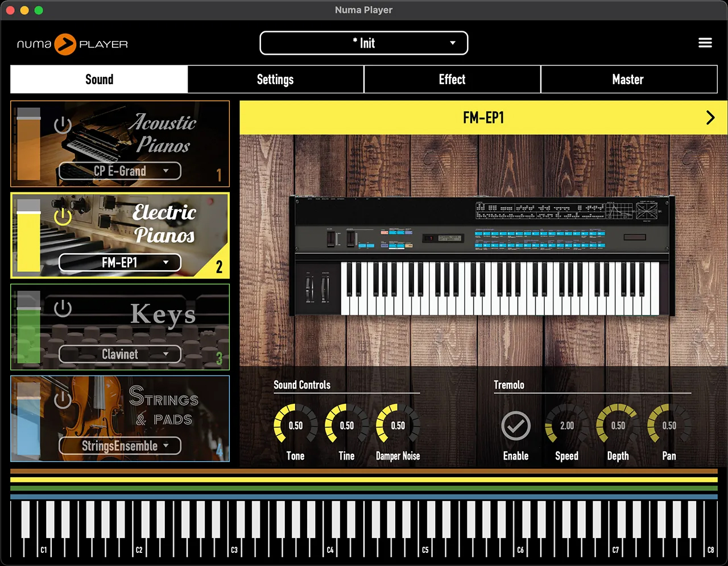Adjust the Tone knob
Viewport: 728px width, 566px height.
[295, 425]
